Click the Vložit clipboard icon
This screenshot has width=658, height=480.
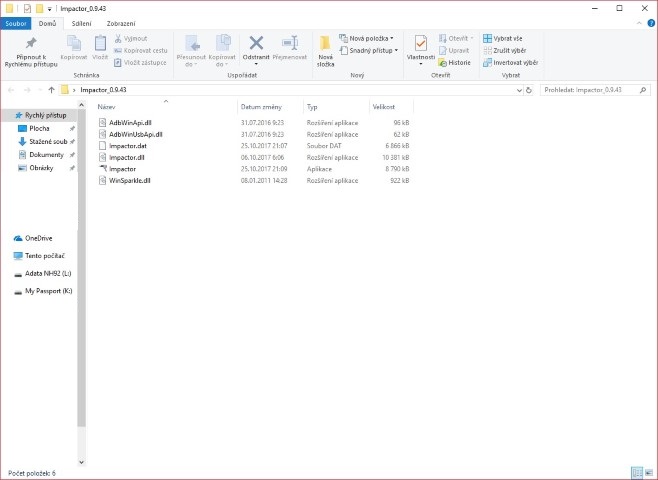tap(100, 43)
